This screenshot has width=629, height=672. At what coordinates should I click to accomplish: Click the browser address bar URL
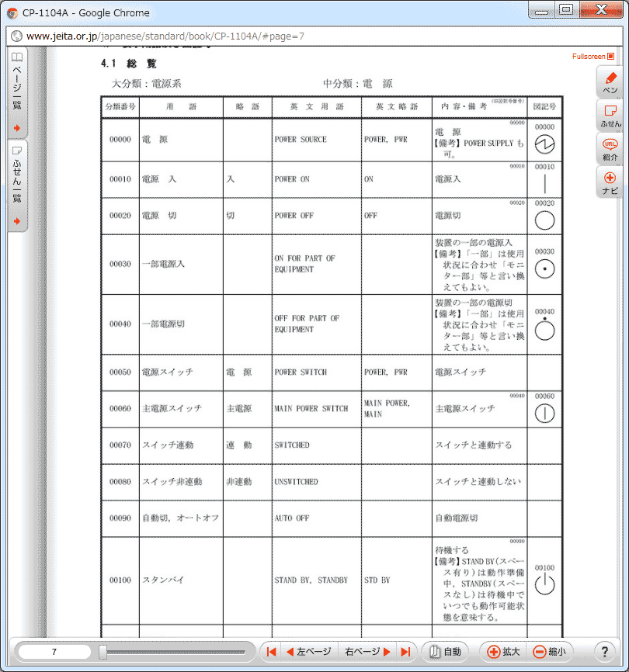(x=165, y=36)
